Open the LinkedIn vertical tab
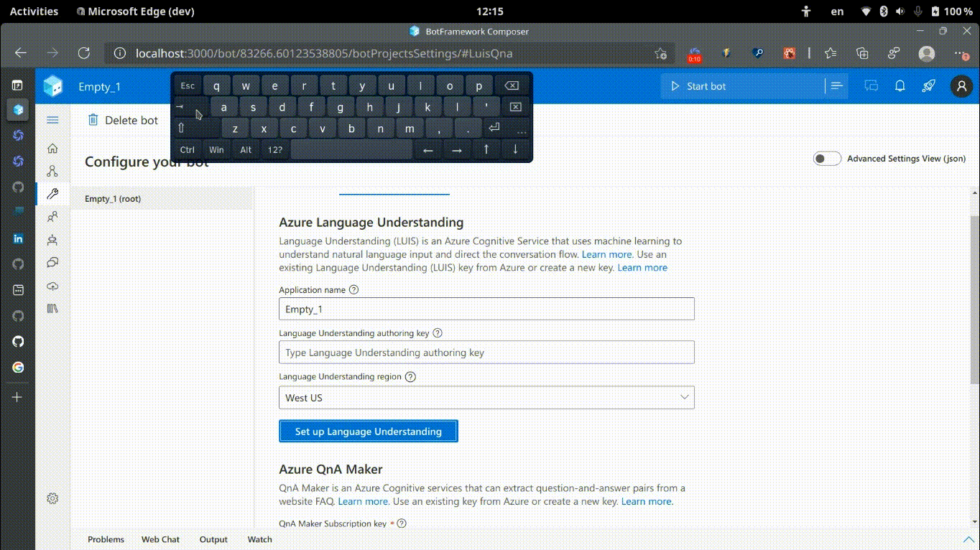 pos(18,238)
